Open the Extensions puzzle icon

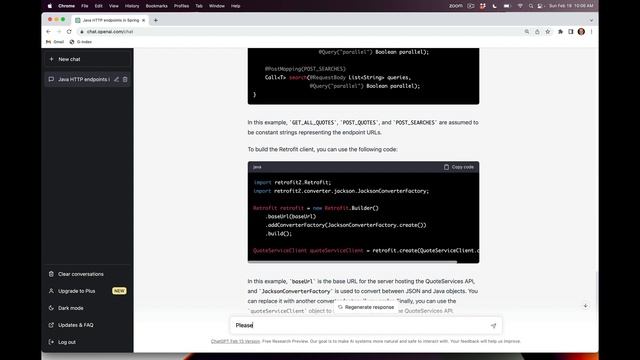click(x=560, y=31)
